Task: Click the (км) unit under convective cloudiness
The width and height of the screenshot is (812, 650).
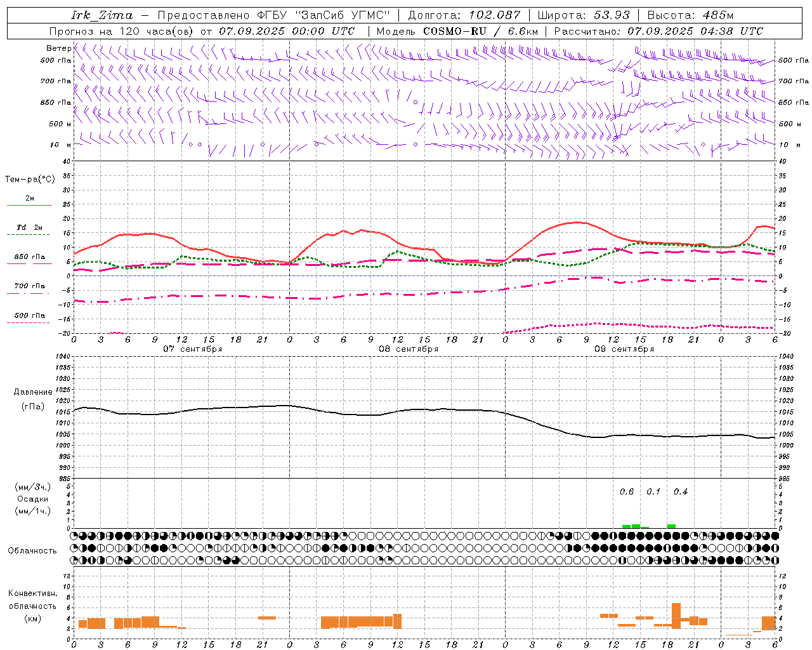Action: 32,618
